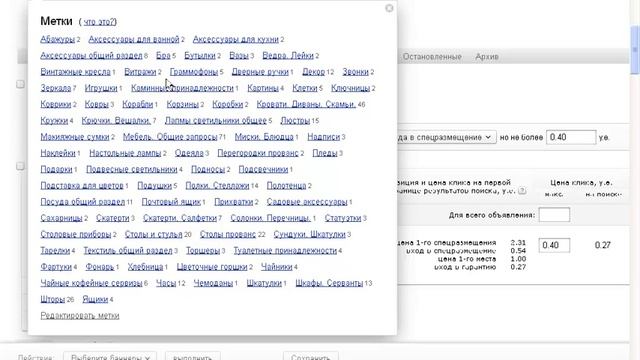Tick the lower campaign checkbox behind the popup
The width and height of the screenshot is (640, 360).
tap(20, 166)
